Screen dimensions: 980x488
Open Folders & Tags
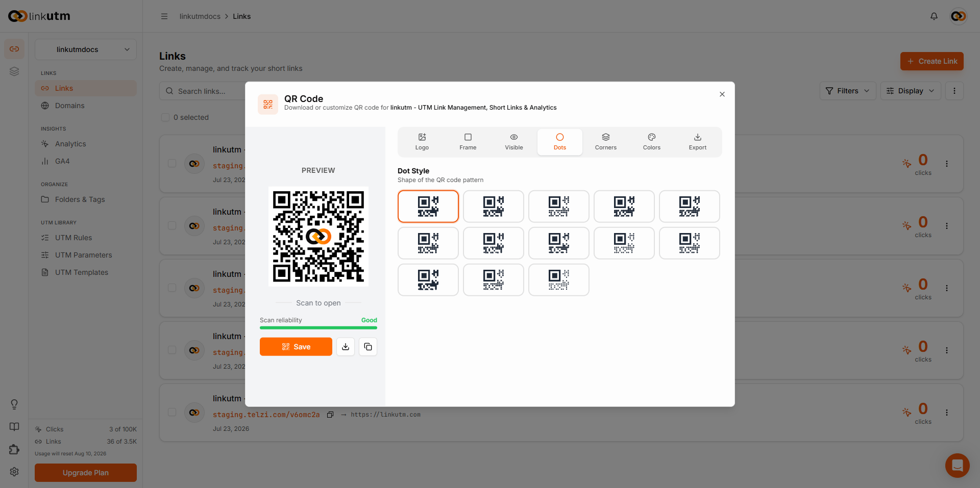[86, 199]
